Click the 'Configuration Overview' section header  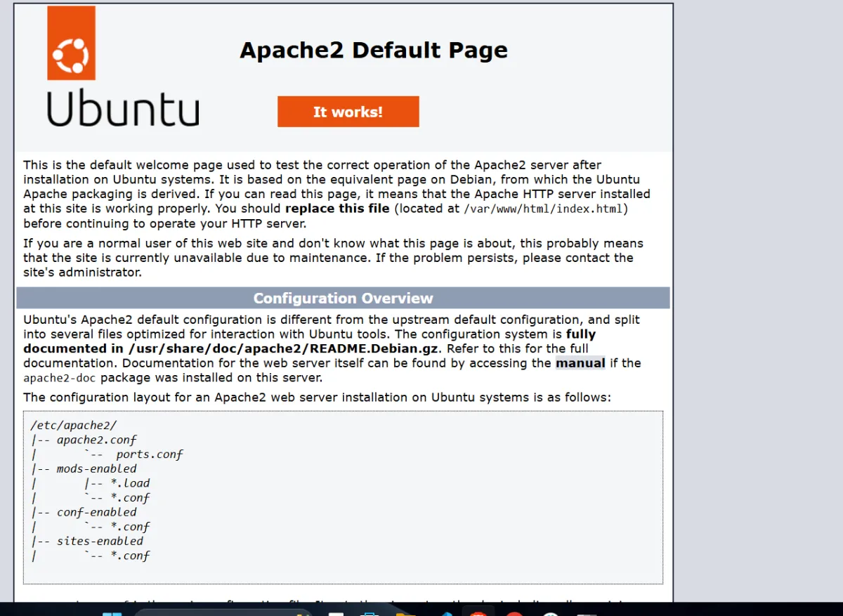pos(343,299)
